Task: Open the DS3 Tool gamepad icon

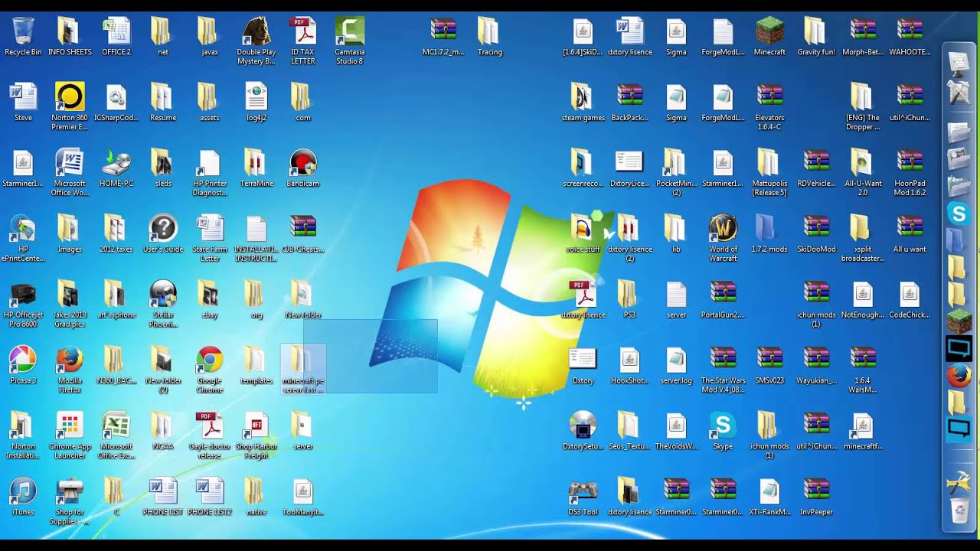Action: pos(583,497)
